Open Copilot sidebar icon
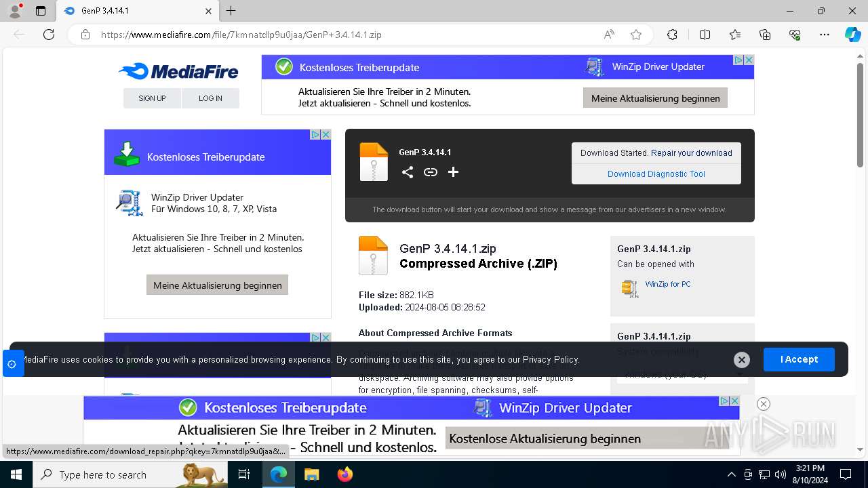The height and width of the screenshot is (488, 868). click(852, 35)
